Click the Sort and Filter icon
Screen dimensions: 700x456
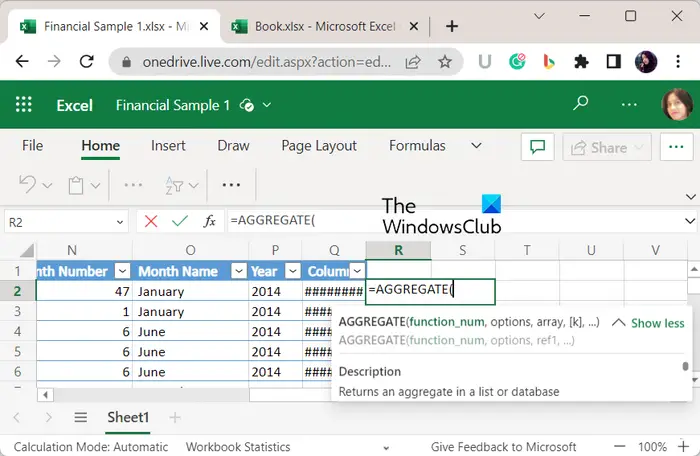174,185
